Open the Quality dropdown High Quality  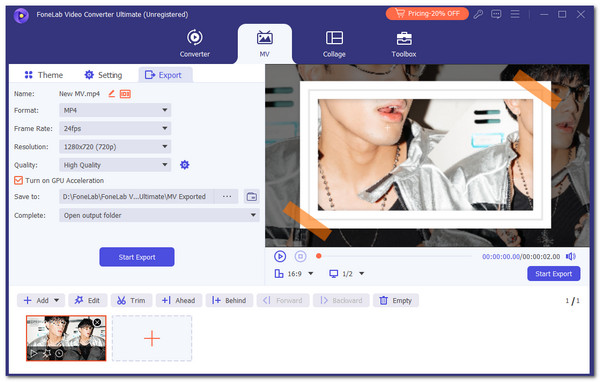(x=115, y=165)
